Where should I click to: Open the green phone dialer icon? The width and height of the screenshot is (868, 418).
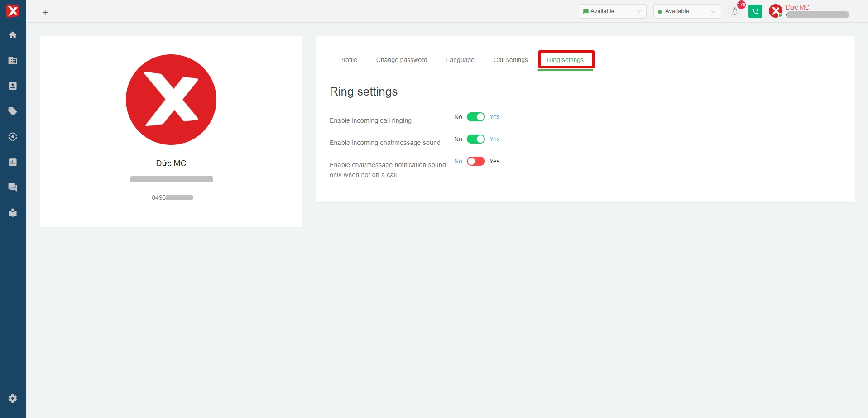pos(755,11)
